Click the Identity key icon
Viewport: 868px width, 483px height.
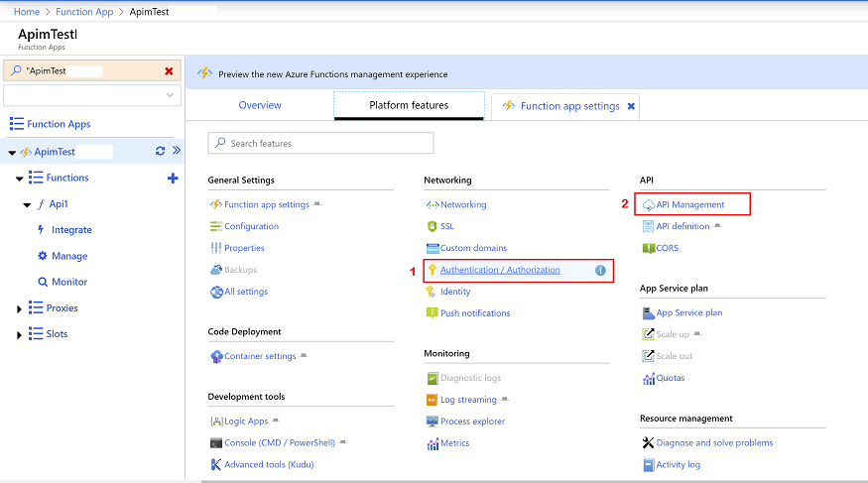tap(432, 291)
